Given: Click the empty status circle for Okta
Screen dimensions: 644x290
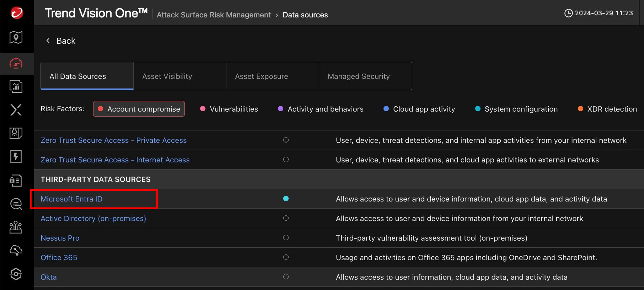Looking at the screenshot, I should (x=286, y=277).
